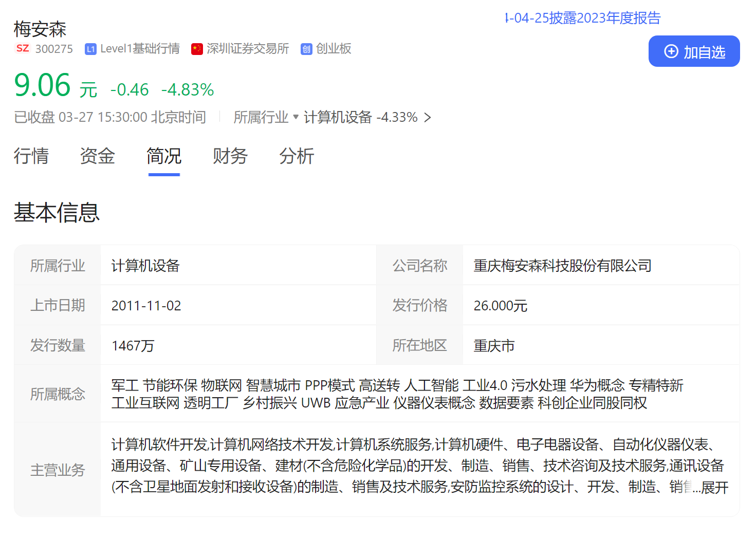Click the Level1基础行情 label
The height and width of the screenshot is (538, 756).
pos(140,49)
